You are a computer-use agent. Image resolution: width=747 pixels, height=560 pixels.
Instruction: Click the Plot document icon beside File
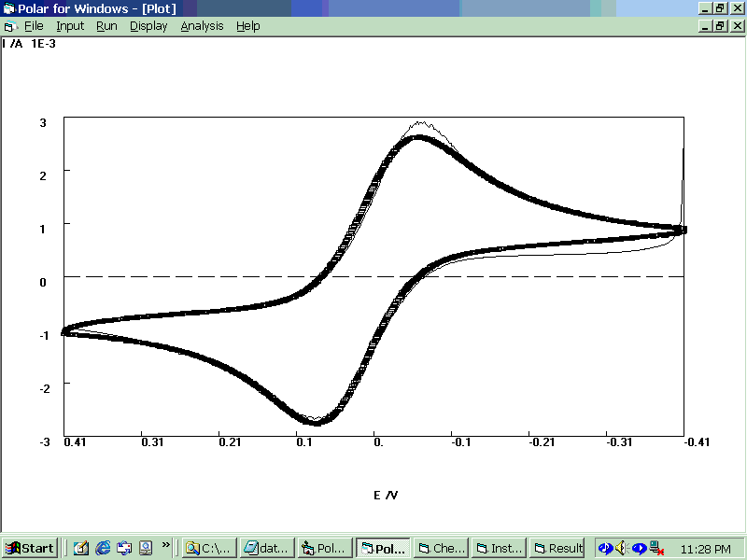point(9,26)
